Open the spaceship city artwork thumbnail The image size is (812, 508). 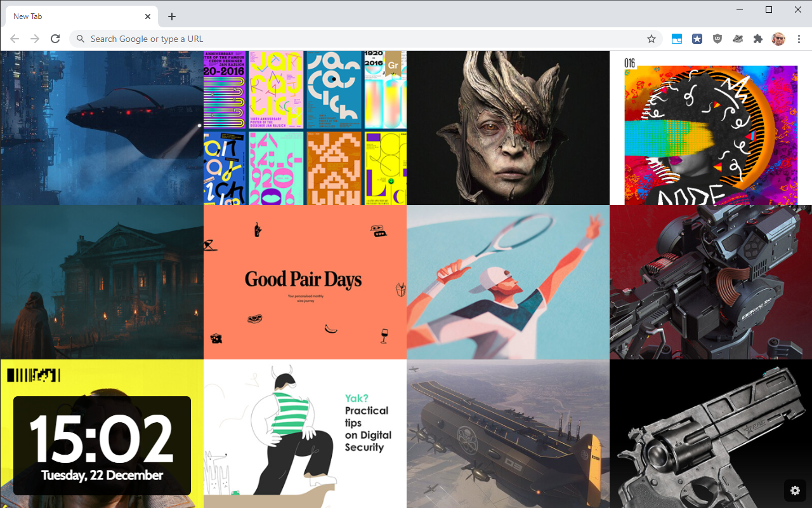[101, 128]
